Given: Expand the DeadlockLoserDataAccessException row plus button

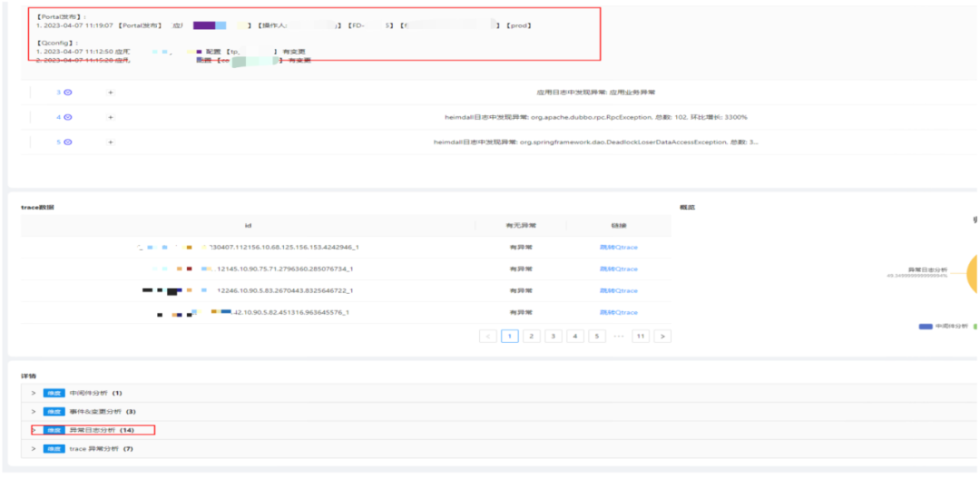Looking at the screenshot, I should tap(111, 142).
